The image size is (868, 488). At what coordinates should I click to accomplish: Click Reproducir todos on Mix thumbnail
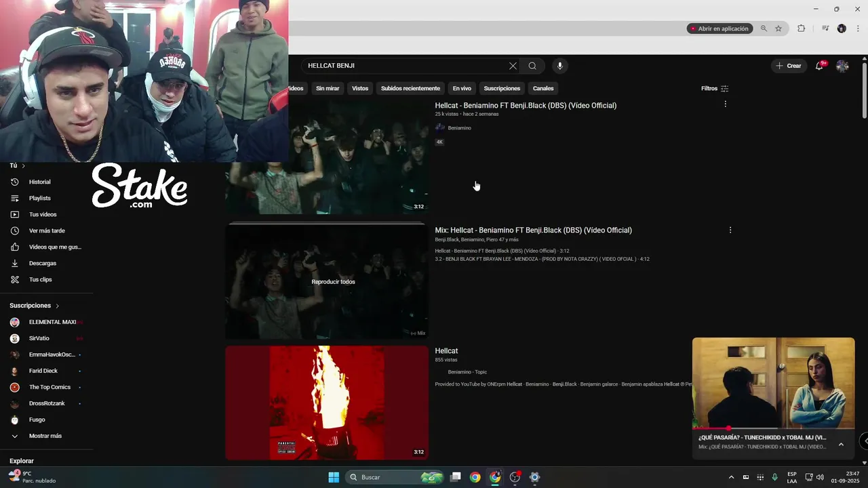pos(333,282)
